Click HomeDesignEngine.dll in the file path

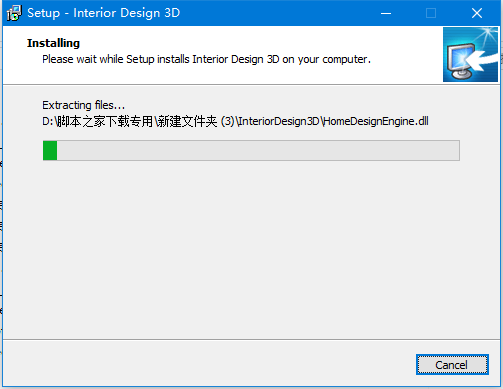375,121
